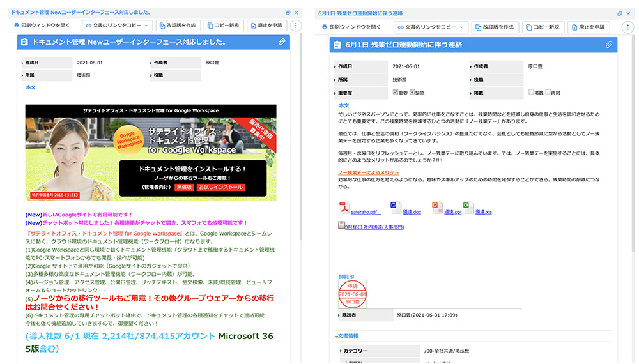Viewport: 639px width, 364px height.
Task: Open the three-dot more menu in left panel
Action: click(295, 26)
